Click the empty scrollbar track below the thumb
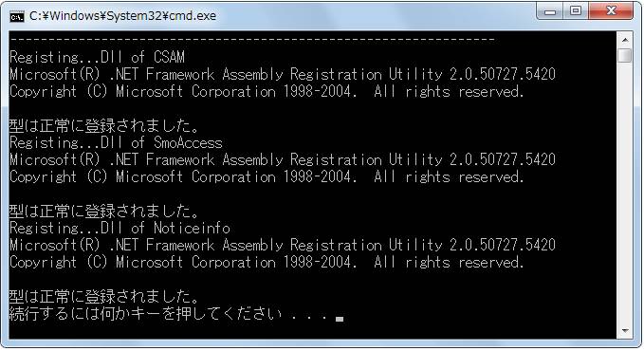This screenshot has height=351, width=644. 625,194
